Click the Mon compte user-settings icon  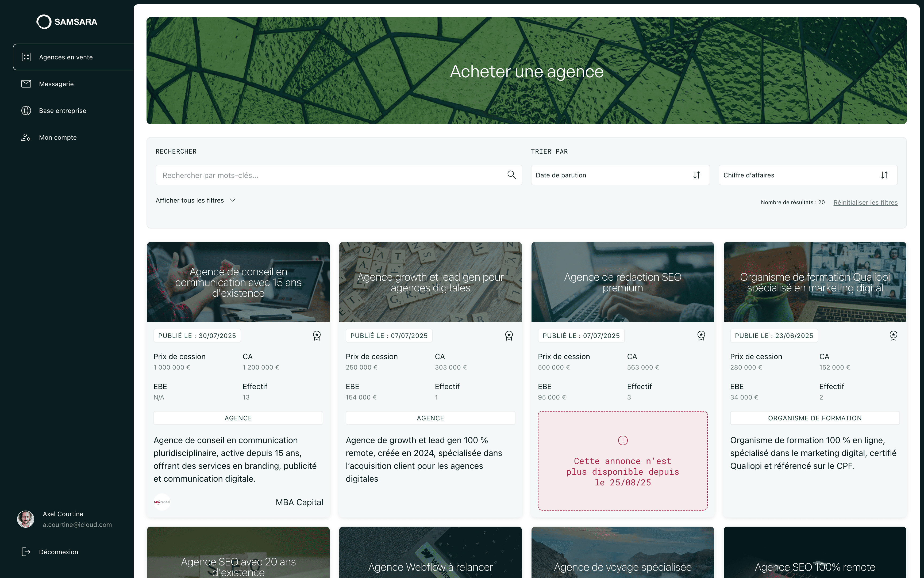click(26, 137)
